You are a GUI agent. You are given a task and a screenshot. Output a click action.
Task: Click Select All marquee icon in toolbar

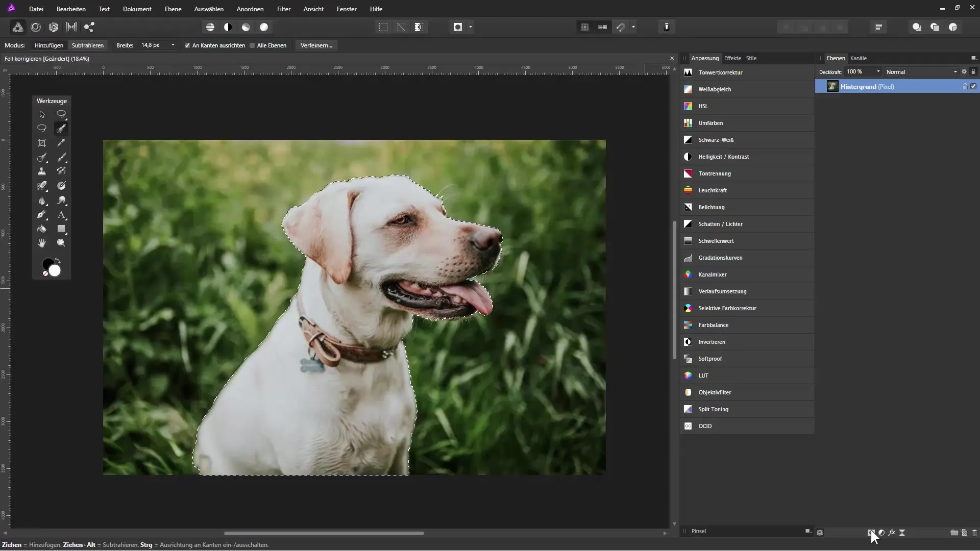383,27
